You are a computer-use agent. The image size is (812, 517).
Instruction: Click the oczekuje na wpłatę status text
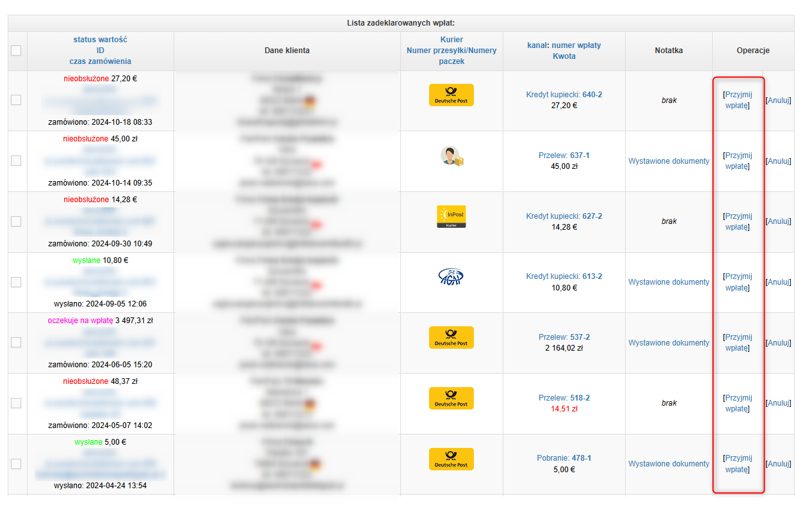point(80,321)
